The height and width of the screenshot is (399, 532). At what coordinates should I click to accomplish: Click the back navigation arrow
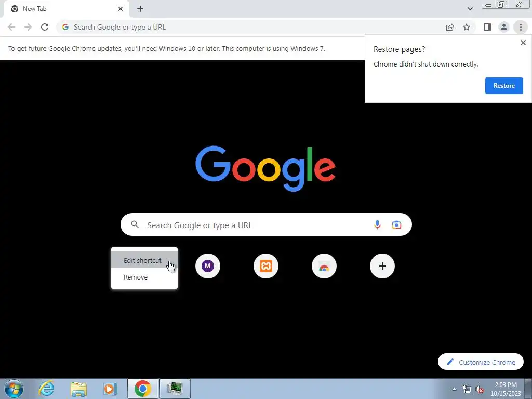tap(11, 27)
